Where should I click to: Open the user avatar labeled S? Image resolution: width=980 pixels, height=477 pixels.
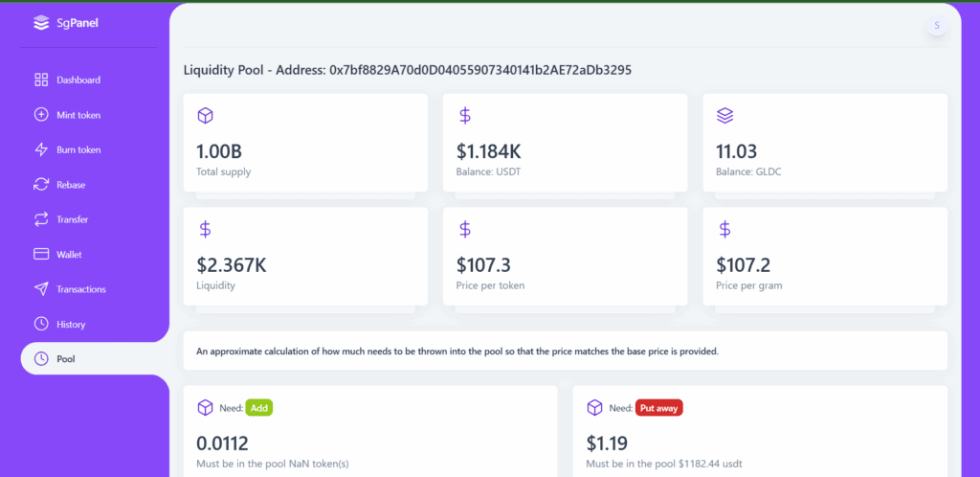click(x=936, y=25)
